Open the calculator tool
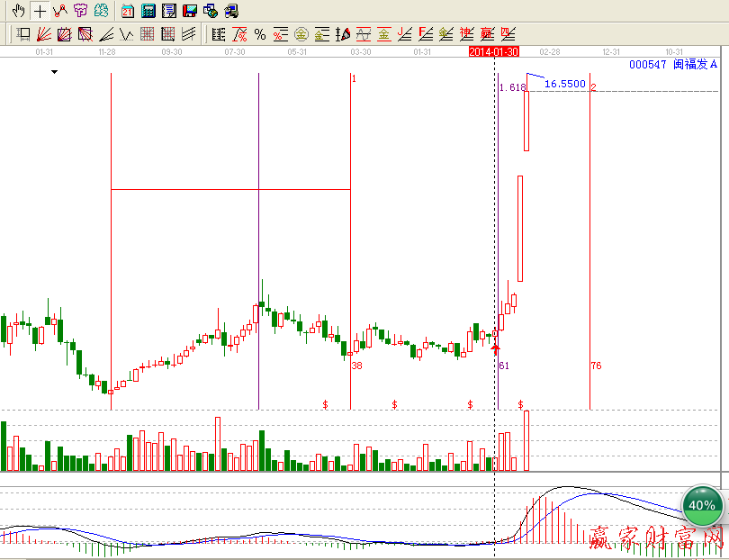This screenshot has height=560, width=729. click(148, 11)
